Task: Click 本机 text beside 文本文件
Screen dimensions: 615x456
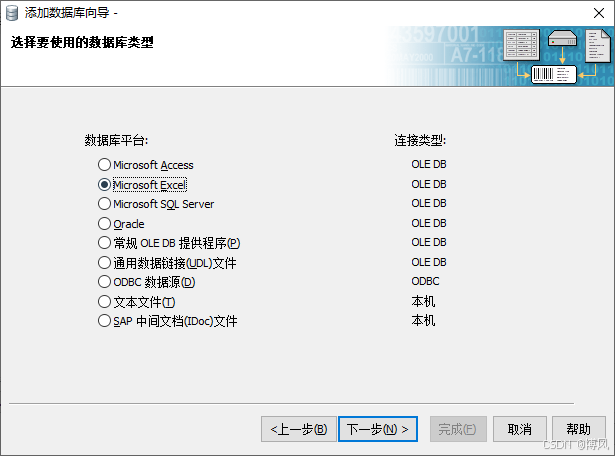Action: [423, 301]
